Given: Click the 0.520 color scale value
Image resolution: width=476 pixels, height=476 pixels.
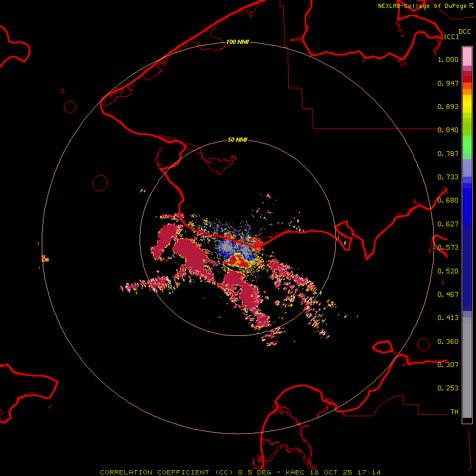Looking at the screenshot, I should (x=448, y=271).
